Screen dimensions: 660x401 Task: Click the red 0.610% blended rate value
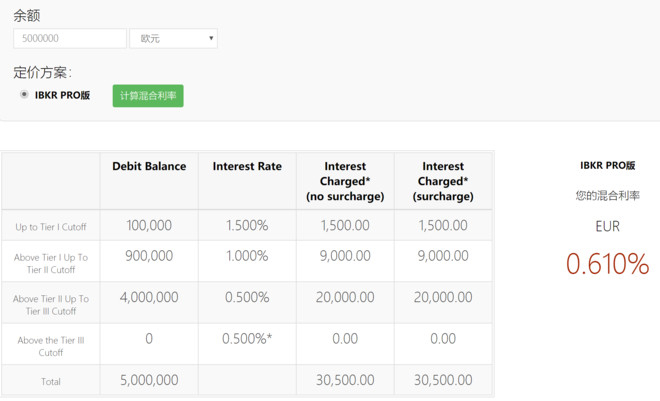click(607, 264)
